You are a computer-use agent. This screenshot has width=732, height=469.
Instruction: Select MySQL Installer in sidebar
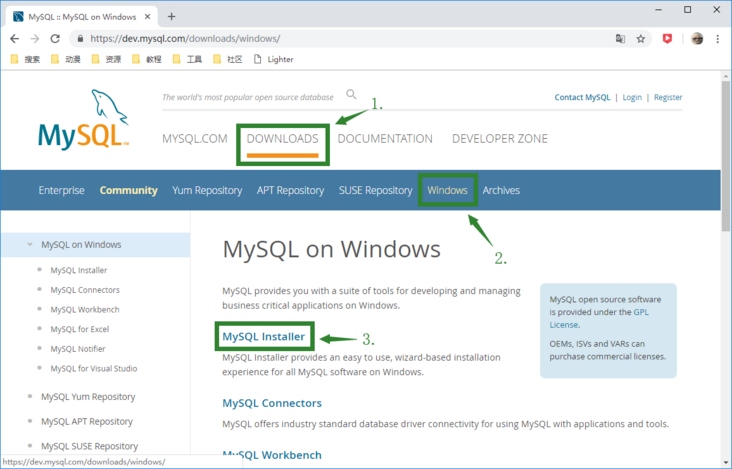[x=79, y=270]
